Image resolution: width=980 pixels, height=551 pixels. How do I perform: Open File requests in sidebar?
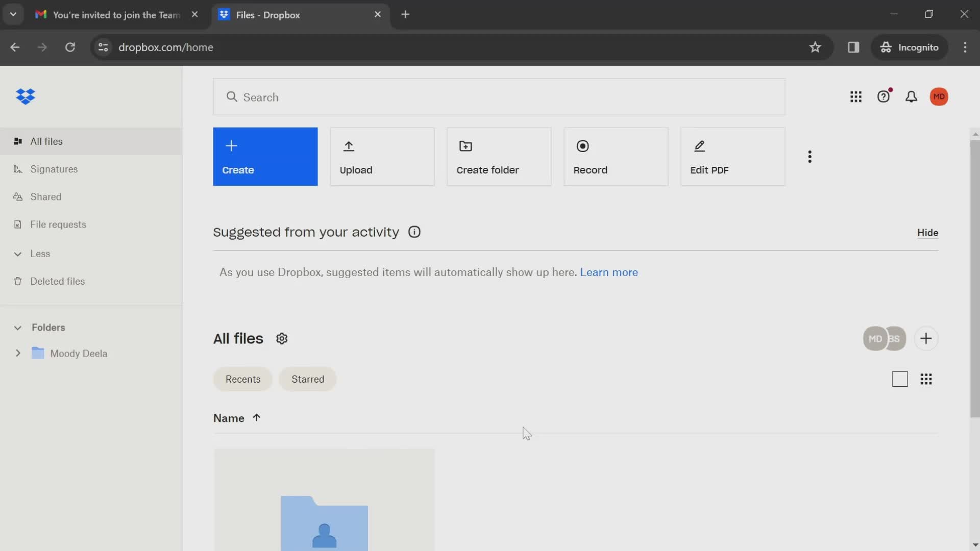pyautogui.click(x=91, y=224)
